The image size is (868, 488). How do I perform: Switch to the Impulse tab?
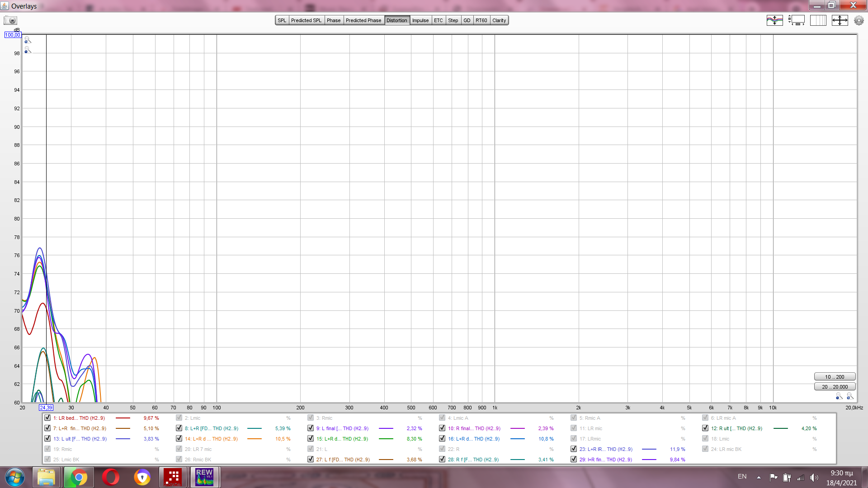(x=420, y=20)
